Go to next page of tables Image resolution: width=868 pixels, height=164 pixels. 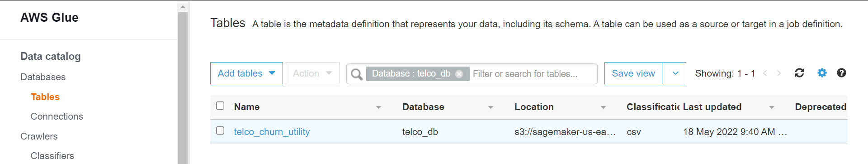tap(779, 73)
